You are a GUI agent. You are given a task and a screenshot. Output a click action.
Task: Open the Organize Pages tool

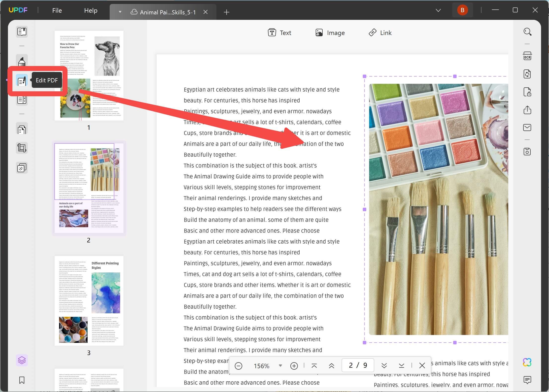point(22,129)
